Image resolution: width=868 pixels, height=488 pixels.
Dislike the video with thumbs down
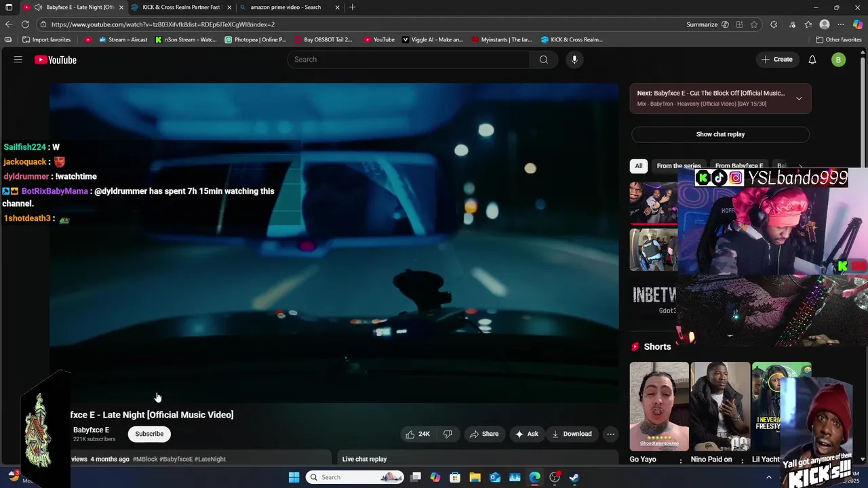(x=448, y=434)
